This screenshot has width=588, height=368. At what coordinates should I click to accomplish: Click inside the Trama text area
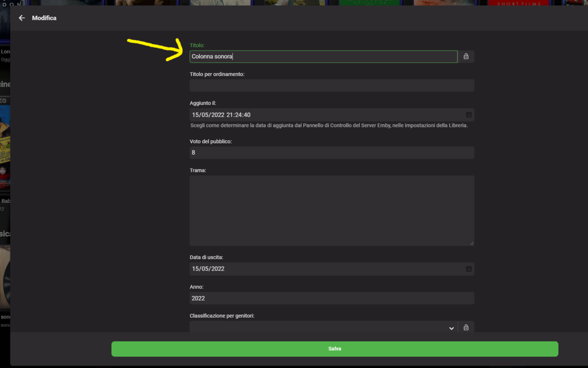pyautogui.click(x=332, y=210)
